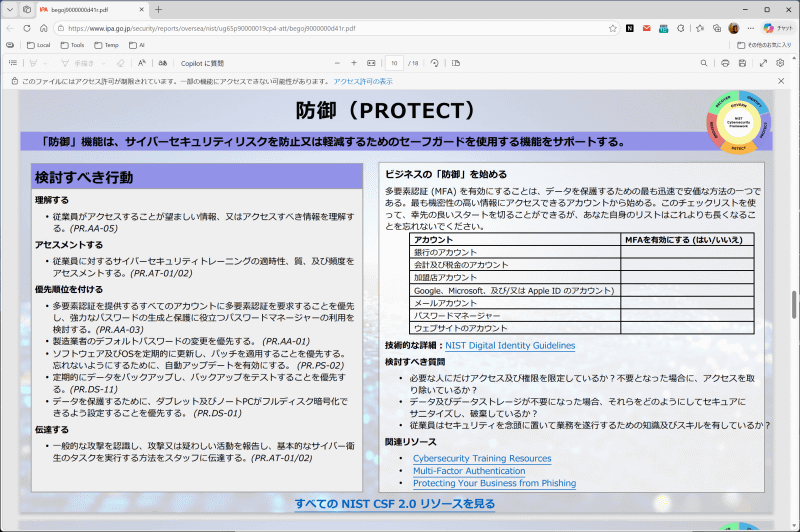The width and height of the screenshot is (800, 532).
Task: Click the leftmost favorites bar icon
Action: click(x=10, y=45)
